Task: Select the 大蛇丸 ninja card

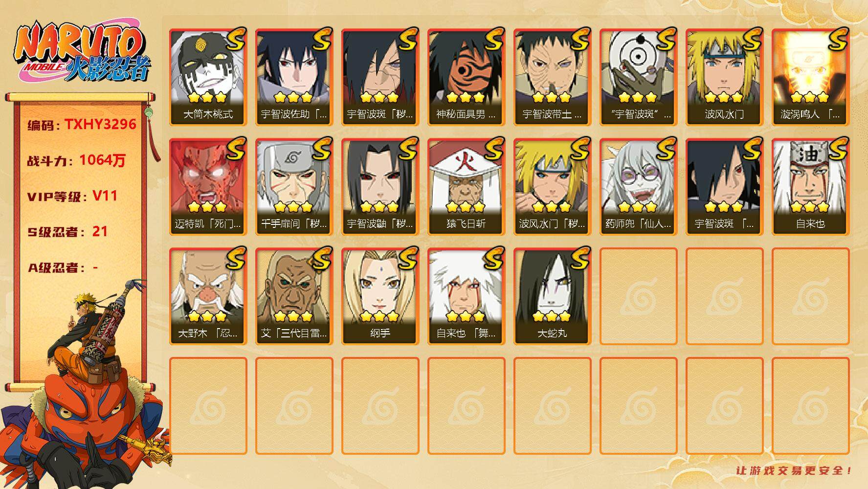Action: pyautogui.click(x=552, y=296)
